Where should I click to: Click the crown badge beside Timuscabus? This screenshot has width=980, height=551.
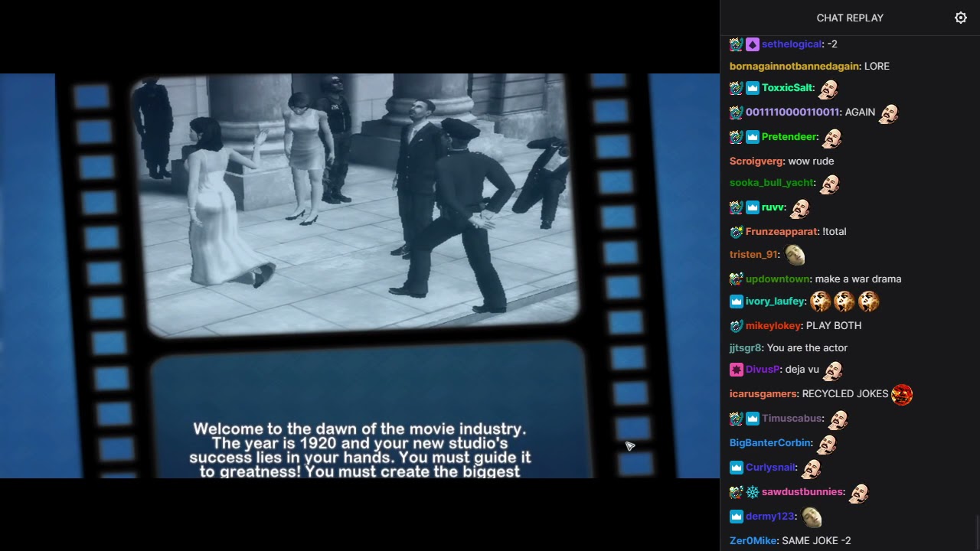point(752,419)
